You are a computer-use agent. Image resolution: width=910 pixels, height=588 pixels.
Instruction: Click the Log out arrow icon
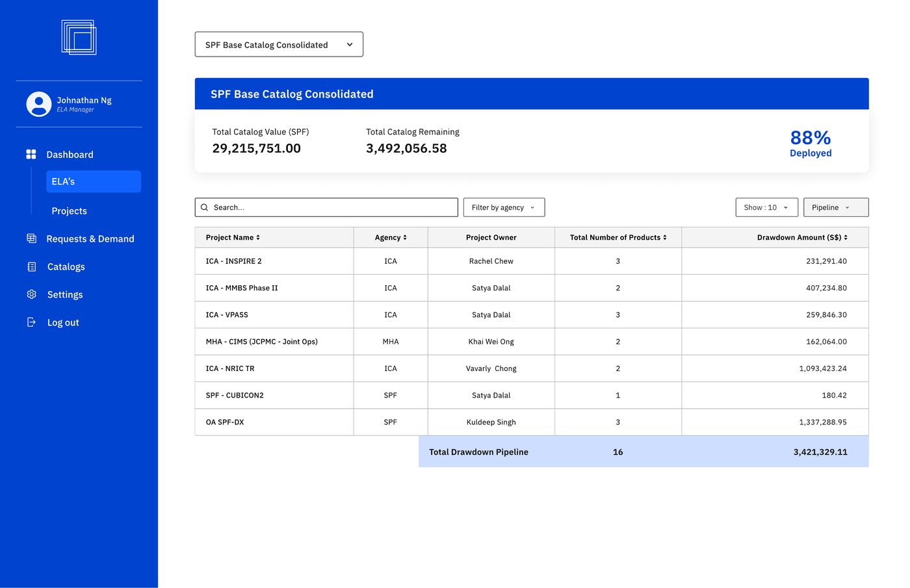click(31, 322)
